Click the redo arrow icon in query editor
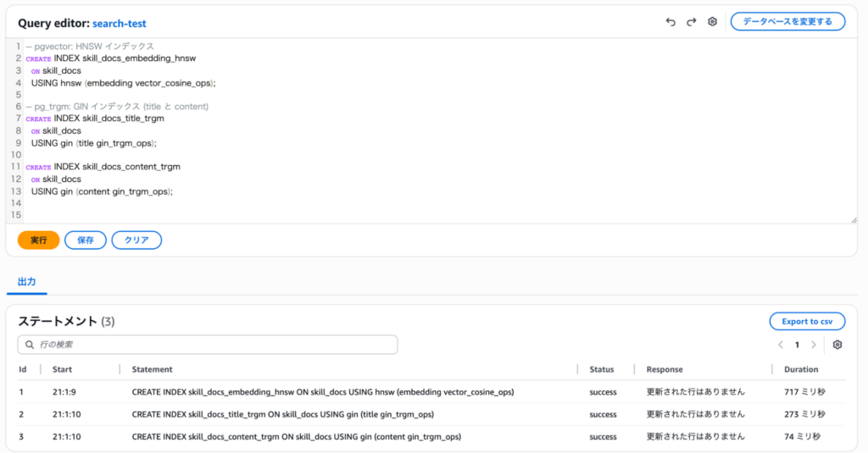Screen dimensions: 868x453 (691, 22)
